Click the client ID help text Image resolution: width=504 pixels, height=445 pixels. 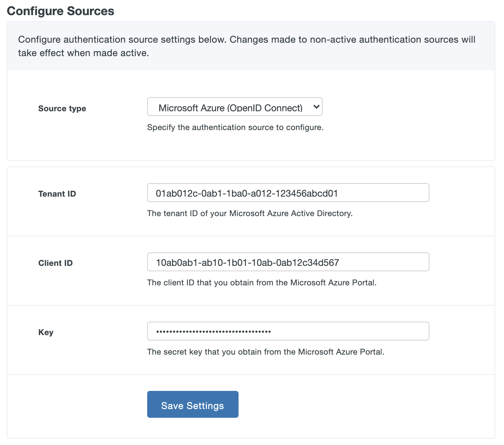262,282
